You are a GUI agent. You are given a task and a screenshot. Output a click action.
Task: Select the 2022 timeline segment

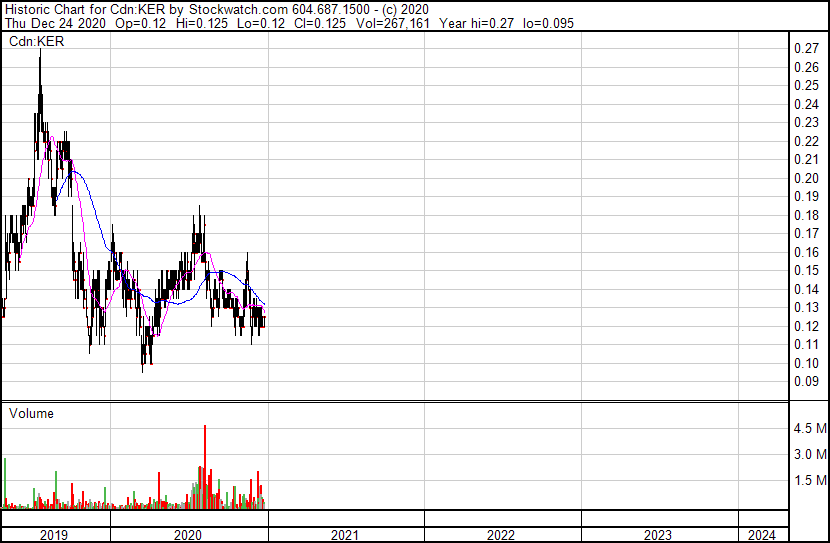click(501, 535)
